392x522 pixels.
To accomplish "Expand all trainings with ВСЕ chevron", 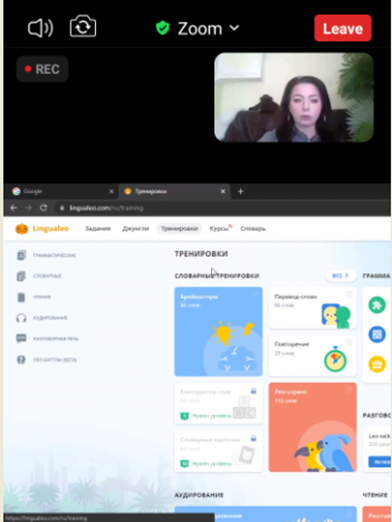I will pos(340,276).
